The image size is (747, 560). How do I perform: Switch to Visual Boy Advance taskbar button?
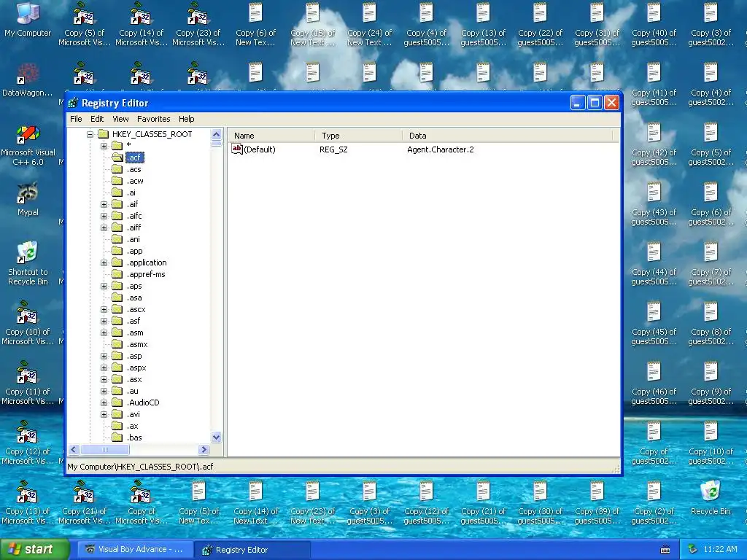(x=135, y=550)
